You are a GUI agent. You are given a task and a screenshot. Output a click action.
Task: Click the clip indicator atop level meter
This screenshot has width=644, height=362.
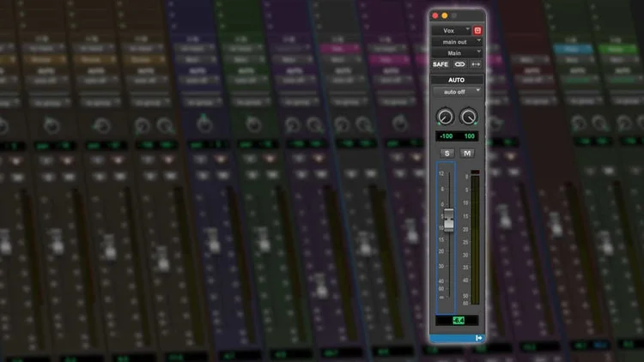pyautogui.click(x=475, y=172)
